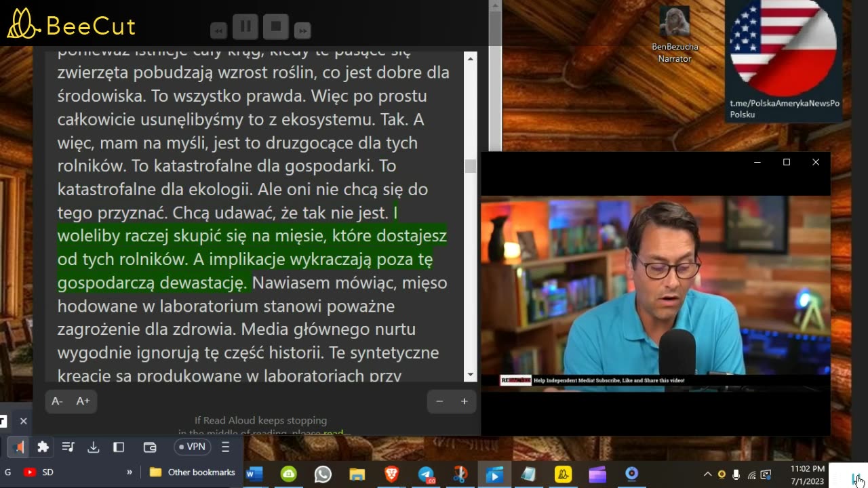Increase font size with A+ button
868x488 pixels.
[83, 401]
